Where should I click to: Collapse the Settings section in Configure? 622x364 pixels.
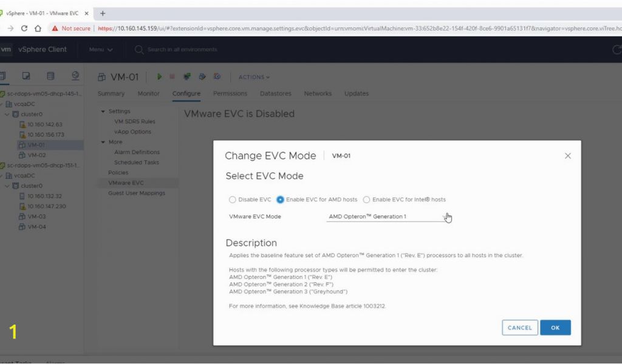(103, 111)
